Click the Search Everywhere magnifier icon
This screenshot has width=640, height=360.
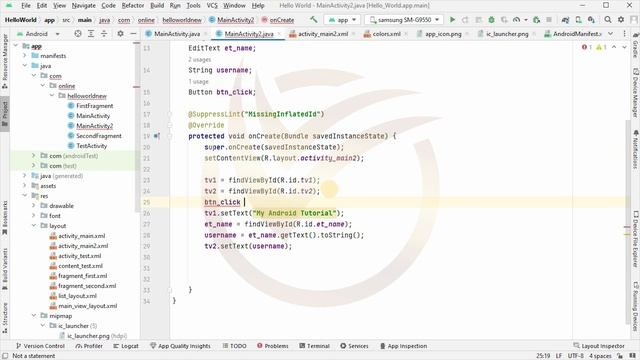coord(608,20)
